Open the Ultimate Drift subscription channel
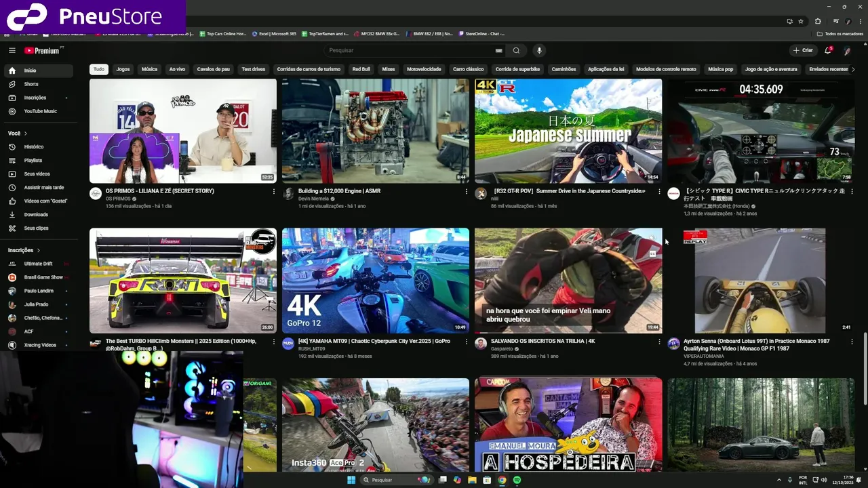 tap(39, 264)
